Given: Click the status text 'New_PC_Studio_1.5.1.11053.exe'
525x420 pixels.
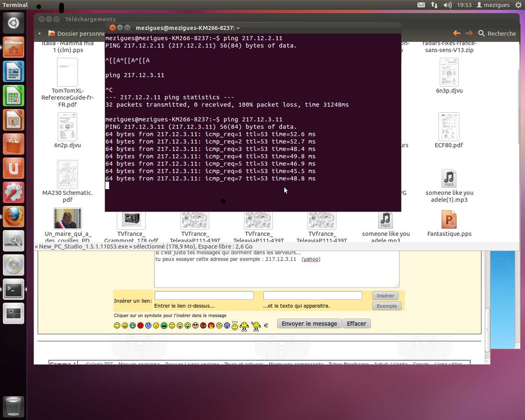Looking at the screenshot, I should [x=84, y=247].
